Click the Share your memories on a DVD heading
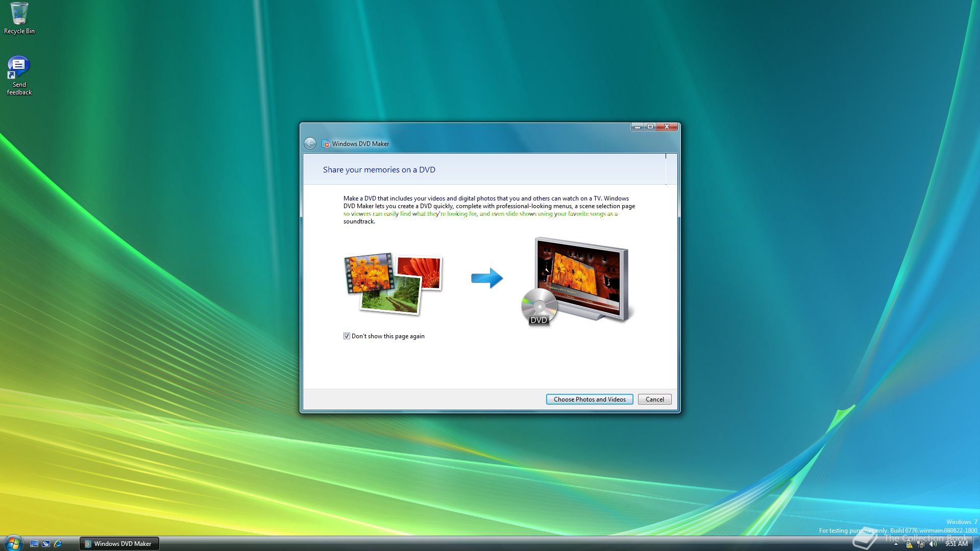The image size is (980, 551). (379, 170)
